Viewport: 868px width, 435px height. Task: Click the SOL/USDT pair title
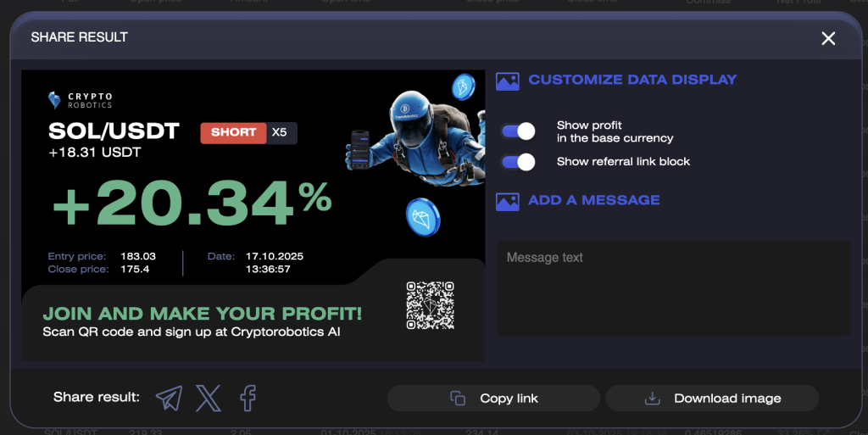tap(114, 131)
